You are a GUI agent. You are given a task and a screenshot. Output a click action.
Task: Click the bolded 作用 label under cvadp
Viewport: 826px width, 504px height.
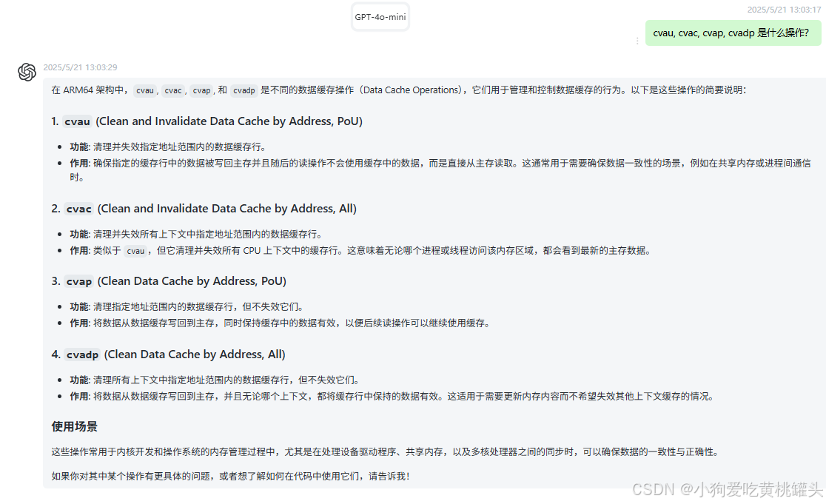(x=79, y=396)
